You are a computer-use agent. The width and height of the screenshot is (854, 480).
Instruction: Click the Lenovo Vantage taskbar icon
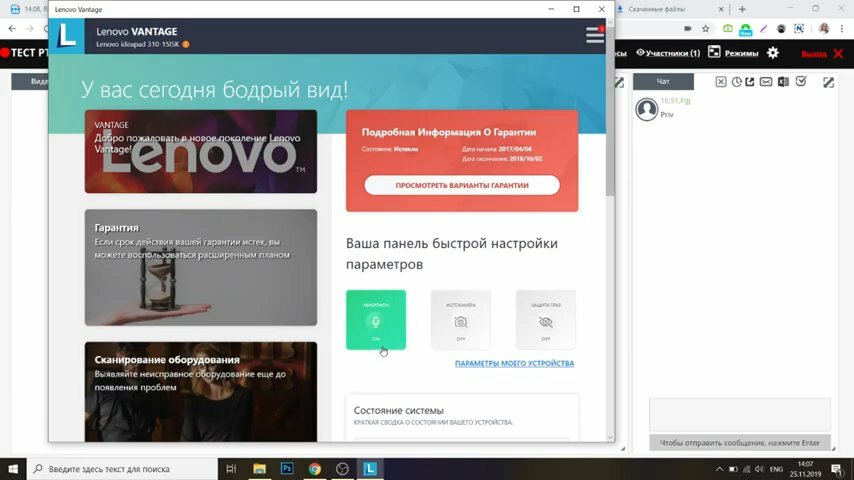(x=370, y=469)
